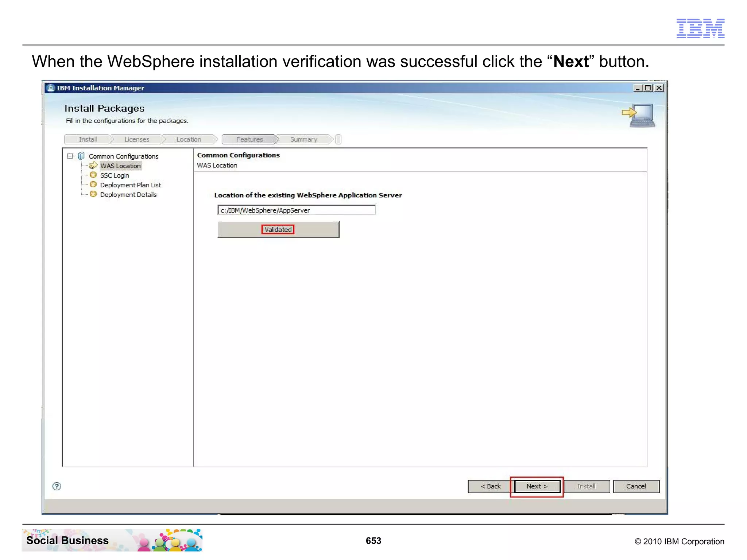
Task: Click the WAS Location arrow icon
Action: tap(93, 166)
